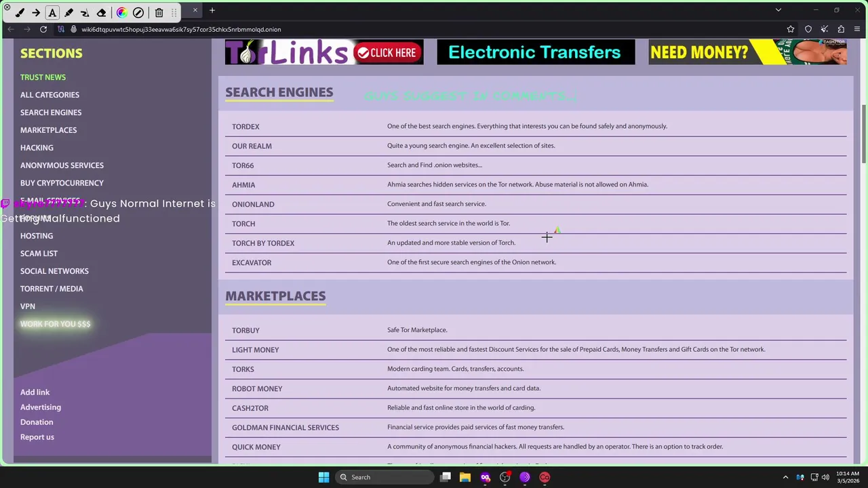868x488 pixels.
Task: Bookmark this page with star icon
Action: pyautogui.click(x=791, y=29)
